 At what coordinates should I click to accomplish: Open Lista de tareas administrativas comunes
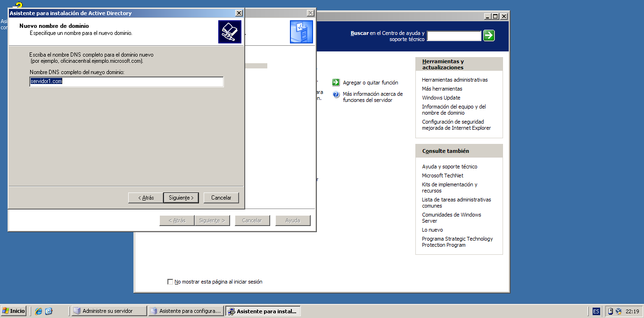(x=456, y=202)
